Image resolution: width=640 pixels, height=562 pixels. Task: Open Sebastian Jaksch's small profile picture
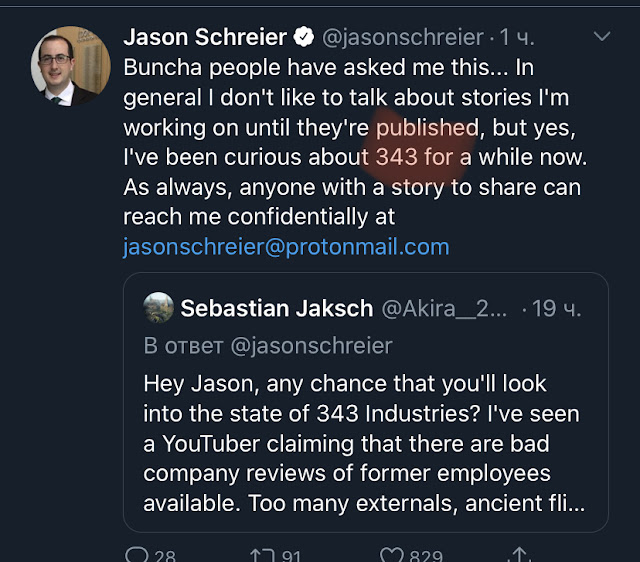coord(158,307)
